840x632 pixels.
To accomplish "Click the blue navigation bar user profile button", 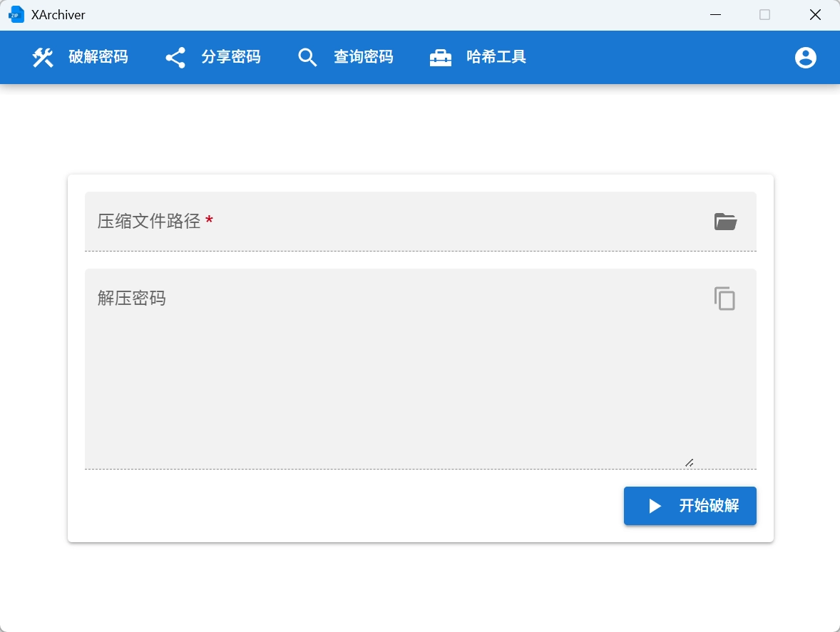I will (805, 57).
